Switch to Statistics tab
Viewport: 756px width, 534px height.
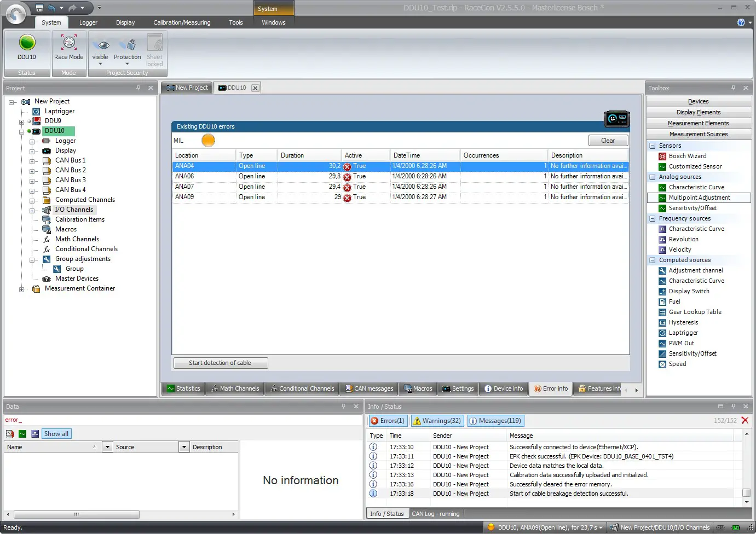tap(183, 388)
